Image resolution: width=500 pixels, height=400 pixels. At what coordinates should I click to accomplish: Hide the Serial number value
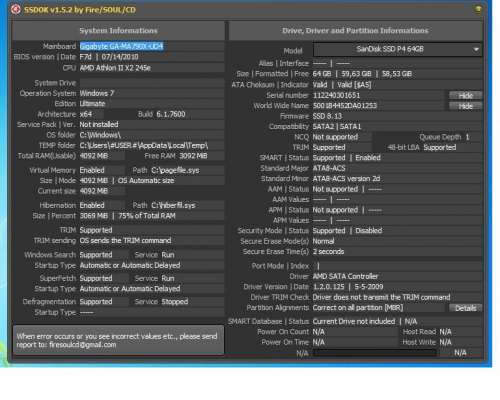[465, 95]
